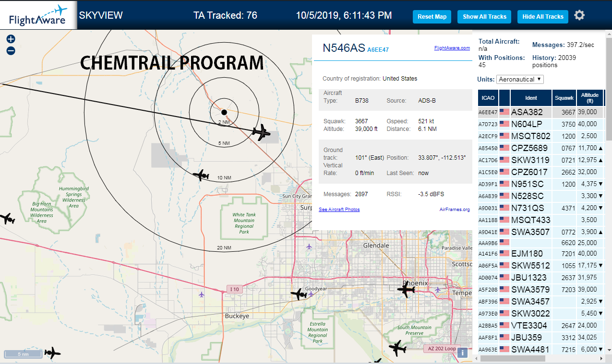612x364 pixels.
Task: Open the settings gear icon
Action: (579, 15)
